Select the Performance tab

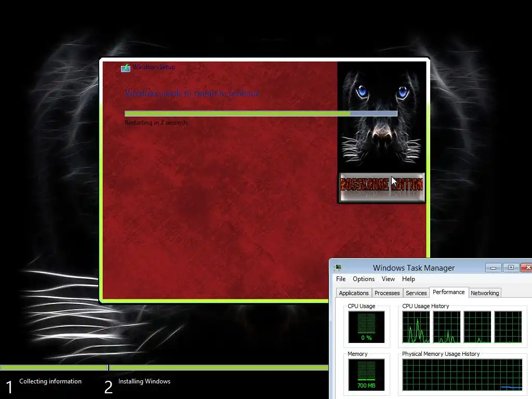tap(448, 292)
